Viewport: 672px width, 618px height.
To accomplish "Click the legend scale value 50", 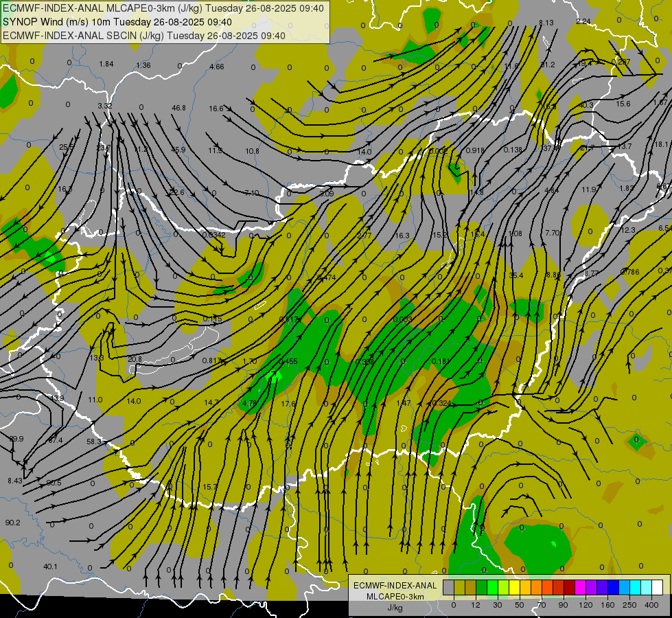I will click(520, 605).
